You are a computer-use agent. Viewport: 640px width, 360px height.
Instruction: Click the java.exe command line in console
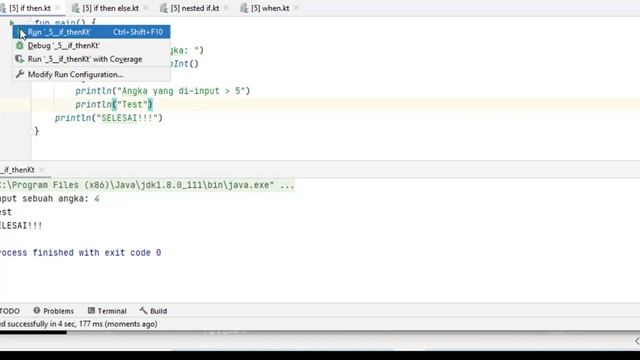pyautogui.click(x=147, y=185)
